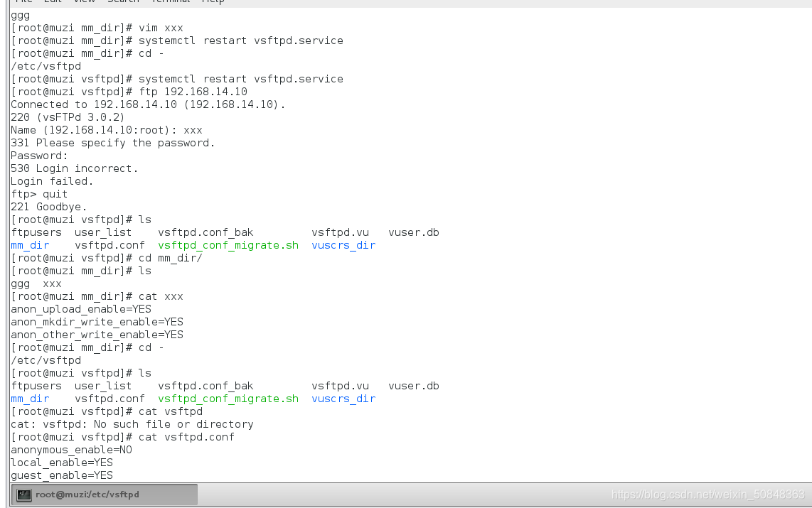Image resolution: width=812 pixels, height=508 pixels.
Task: Select the '530 Login incorrect.' line
Action: (x=75, y=168)
